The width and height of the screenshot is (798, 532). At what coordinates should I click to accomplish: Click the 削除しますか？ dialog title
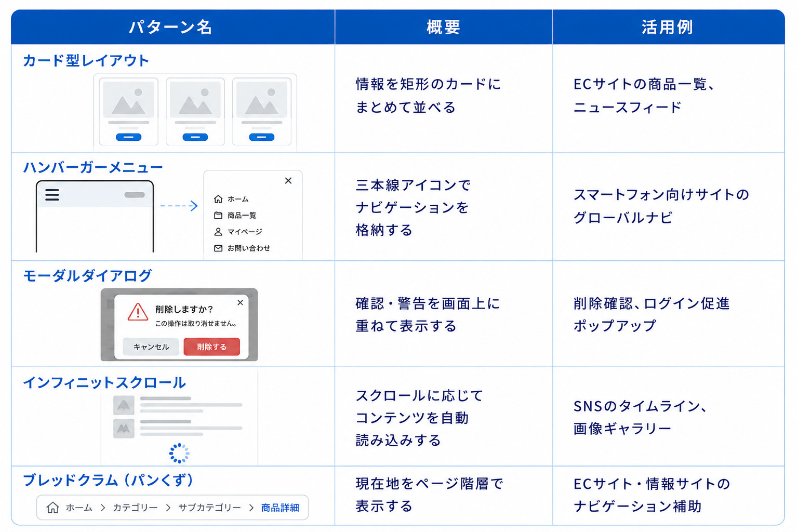pyautogui.click(x=184, y=309)
